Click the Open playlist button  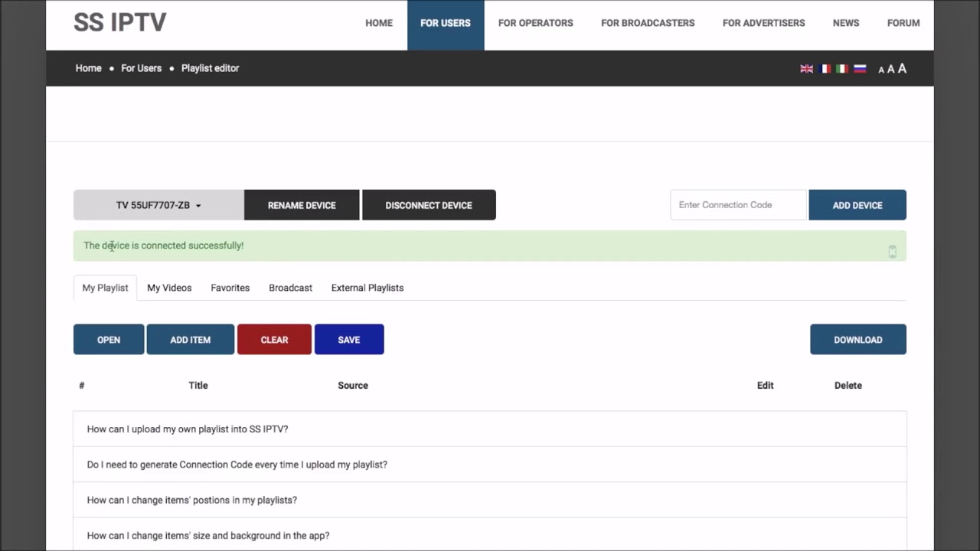109,340
